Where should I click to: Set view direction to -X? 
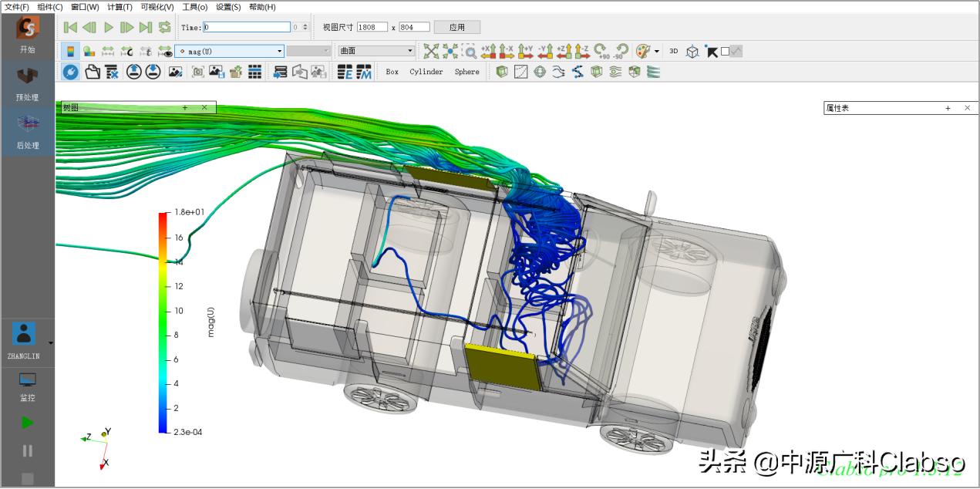[507, 51]
